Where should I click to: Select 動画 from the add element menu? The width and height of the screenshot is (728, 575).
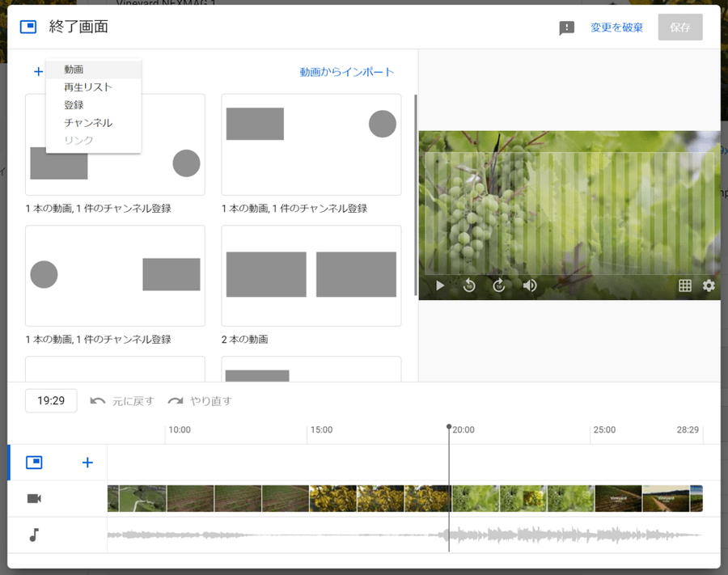[x=74, y=70]
